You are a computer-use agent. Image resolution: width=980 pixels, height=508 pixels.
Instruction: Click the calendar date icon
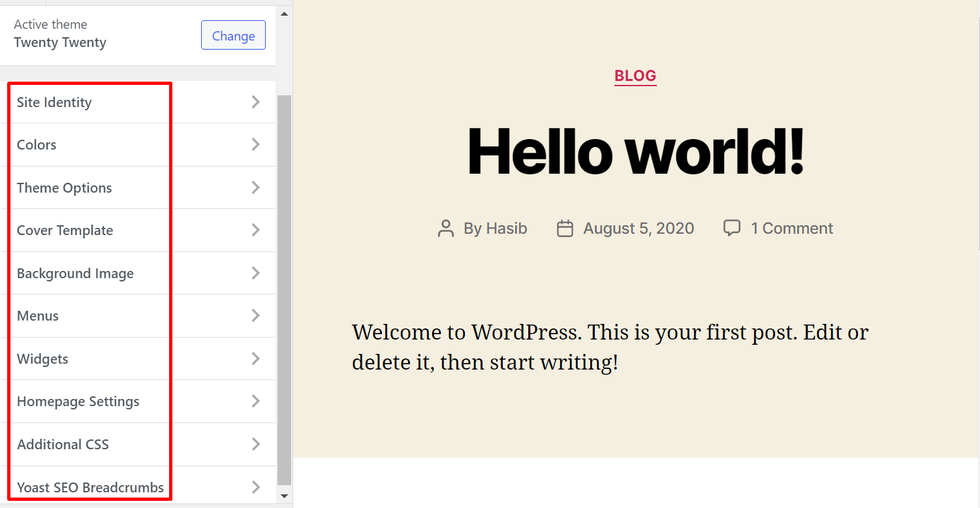(565, 229)
